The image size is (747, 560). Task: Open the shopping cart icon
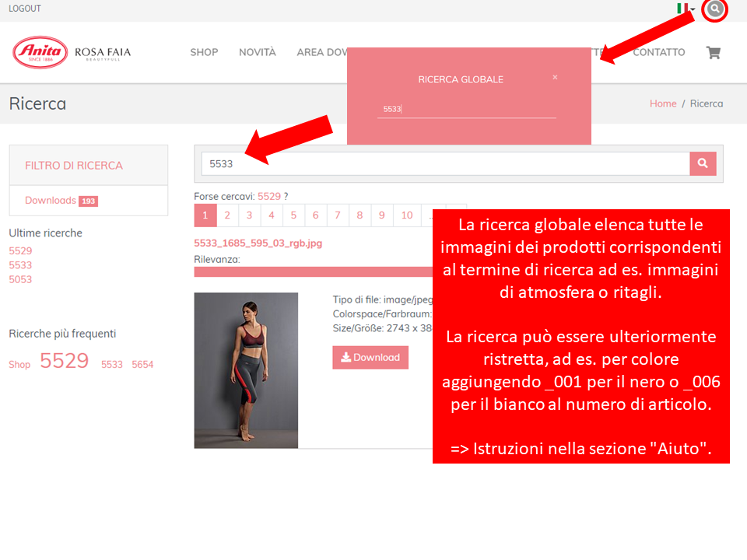[712, 53]
